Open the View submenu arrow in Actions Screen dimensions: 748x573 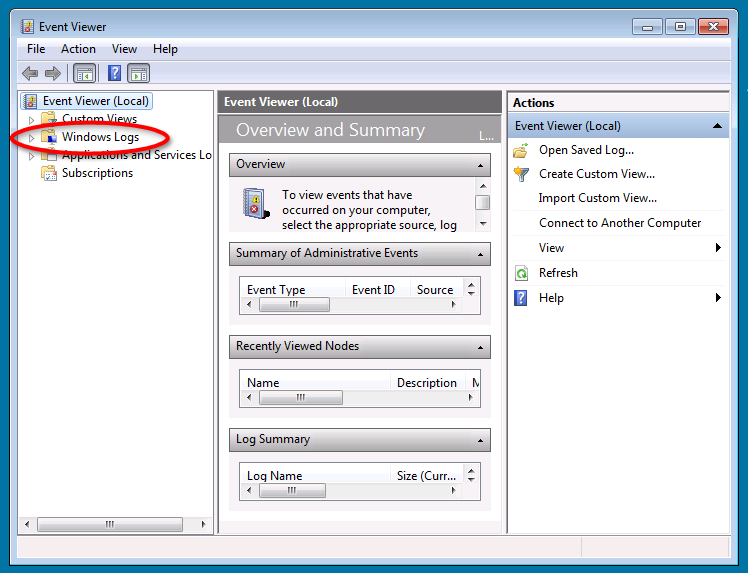click(718, 248)
